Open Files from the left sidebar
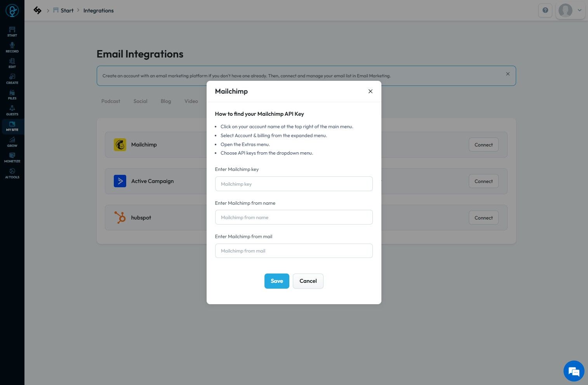Image resolution: width=588 pixels, height=385 pixels. pyautogui.click(x=12, y=94)
